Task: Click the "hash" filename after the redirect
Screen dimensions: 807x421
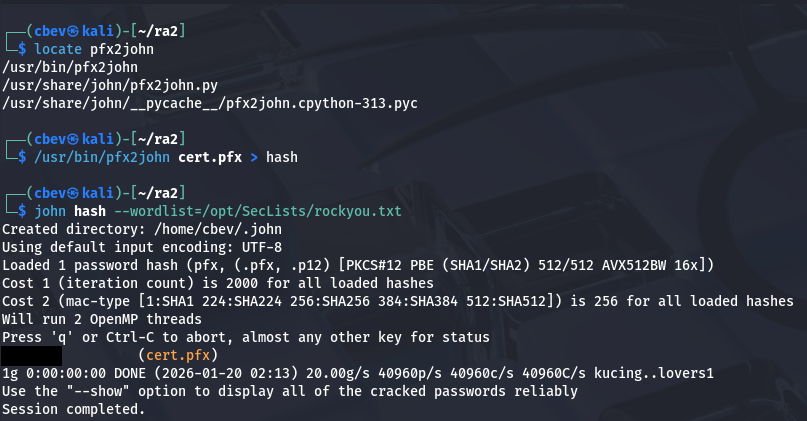Action: (282, 156)
